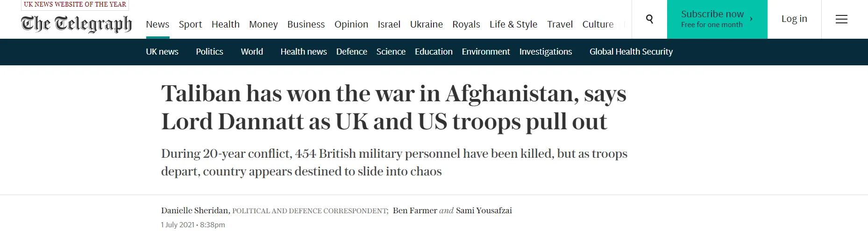Open the Log in link

click(794, 19)
